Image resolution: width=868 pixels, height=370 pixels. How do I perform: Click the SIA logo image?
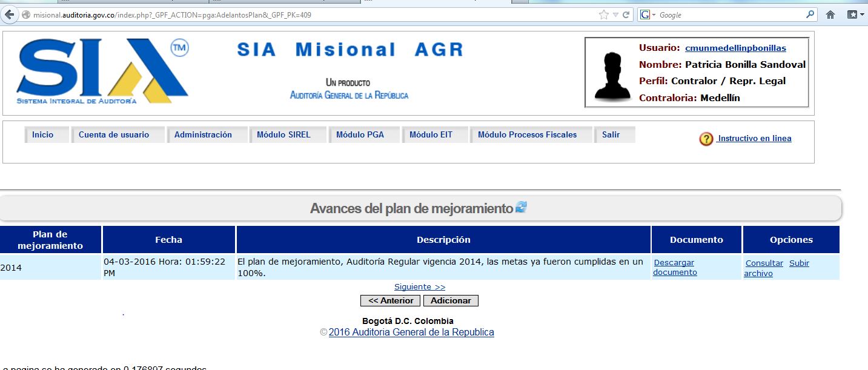[103, 72]
